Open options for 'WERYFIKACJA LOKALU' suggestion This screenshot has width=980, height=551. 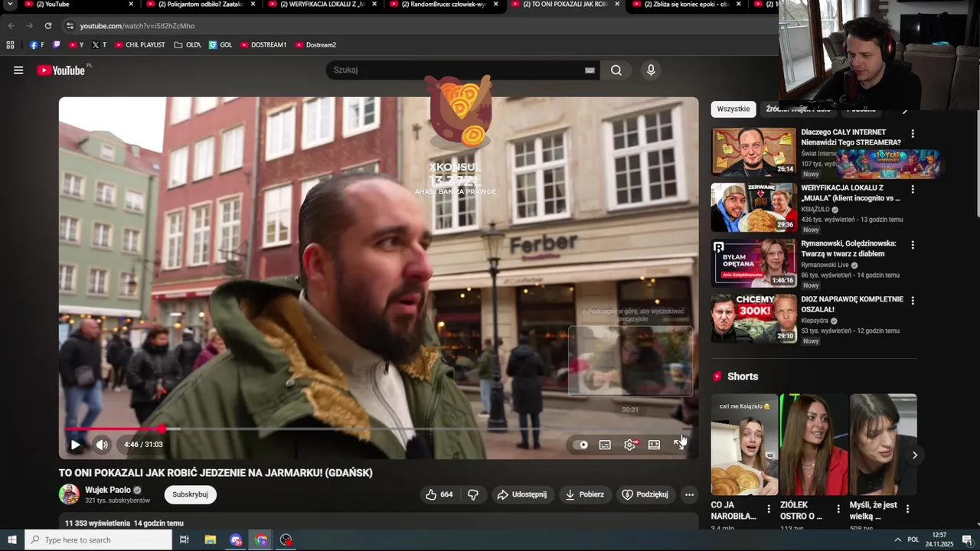pyautogui.click(x=912, y=189)
